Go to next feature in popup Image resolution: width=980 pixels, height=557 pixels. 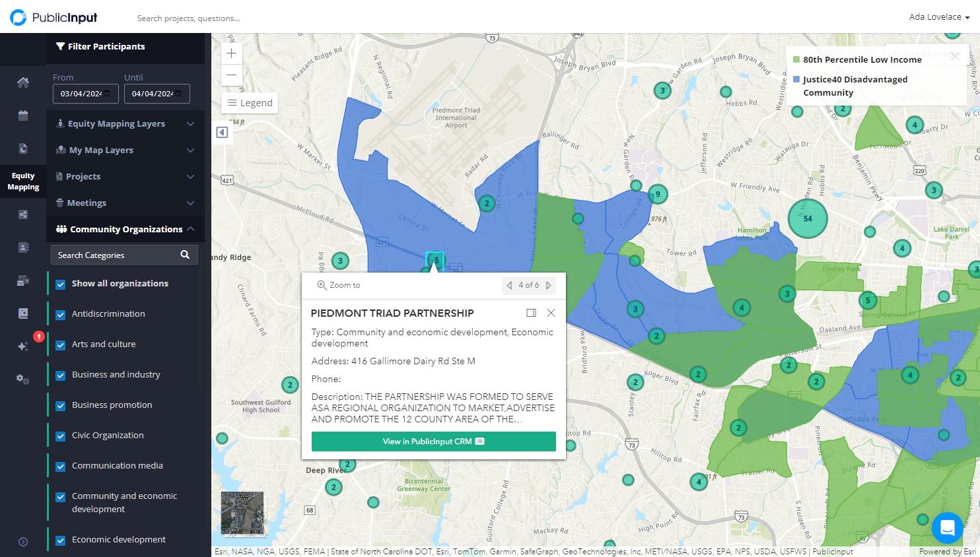(x=548, y=285)
